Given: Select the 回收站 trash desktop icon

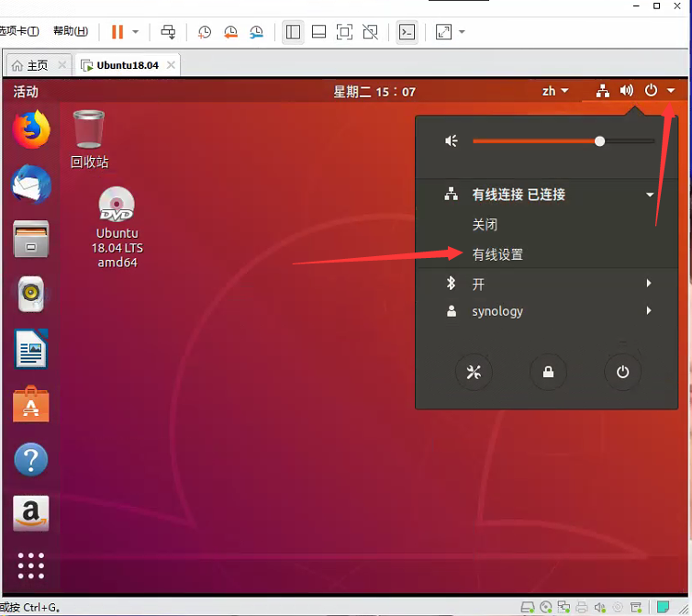Looking at the screenshot, I should click(x=89, y=140).
